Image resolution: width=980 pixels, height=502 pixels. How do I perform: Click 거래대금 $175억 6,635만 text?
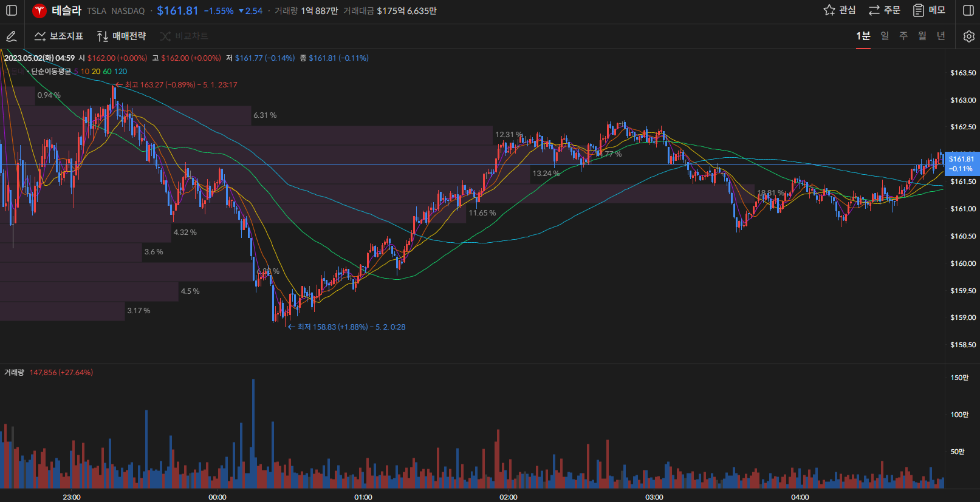pyautogui.click(x=390, y=11)
